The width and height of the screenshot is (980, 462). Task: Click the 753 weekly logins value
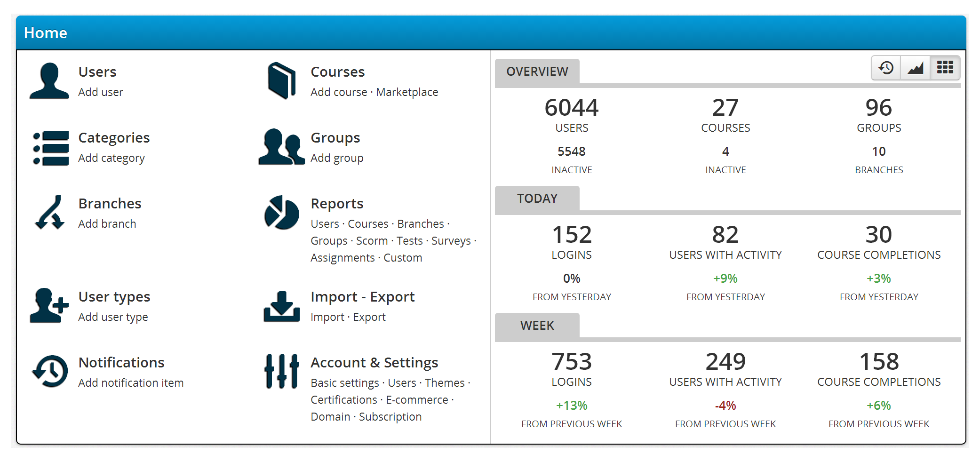(572, 362)
